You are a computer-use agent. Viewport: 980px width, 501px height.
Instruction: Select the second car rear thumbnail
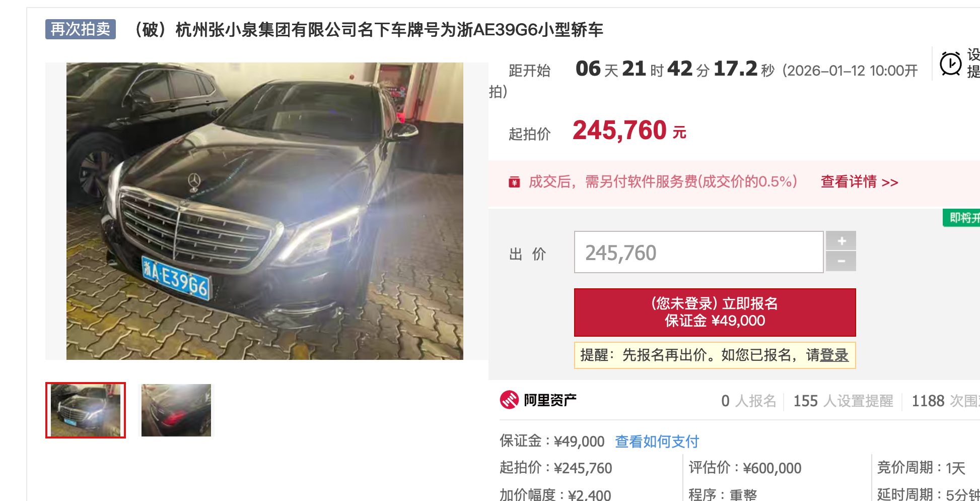(x=176, y=410)
